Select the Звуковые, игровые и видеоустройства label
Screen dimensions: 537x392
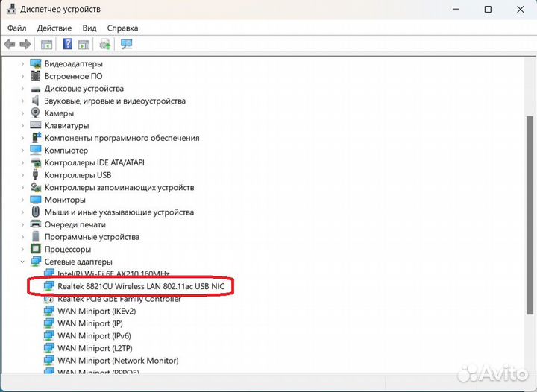click(x=115, y=101)
